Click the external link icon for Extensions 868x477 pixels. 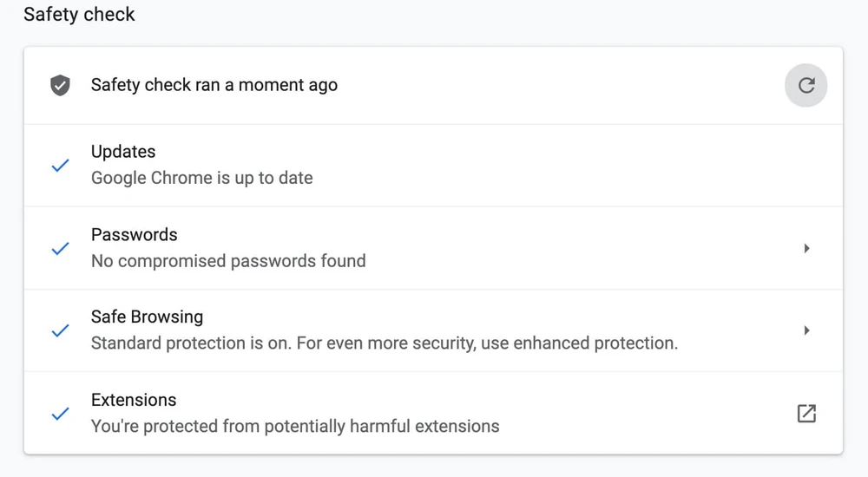click(x=806, y=414)
